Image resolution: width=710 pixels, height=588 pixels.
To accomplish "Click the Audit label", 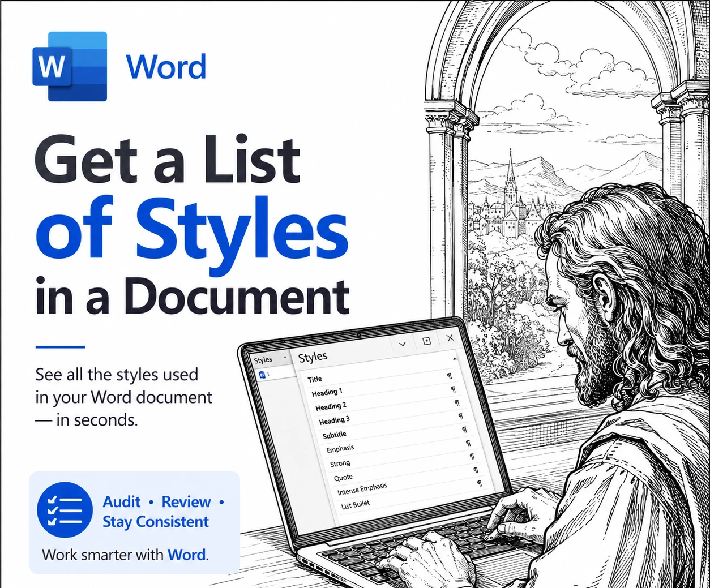I will coord(122,502).
